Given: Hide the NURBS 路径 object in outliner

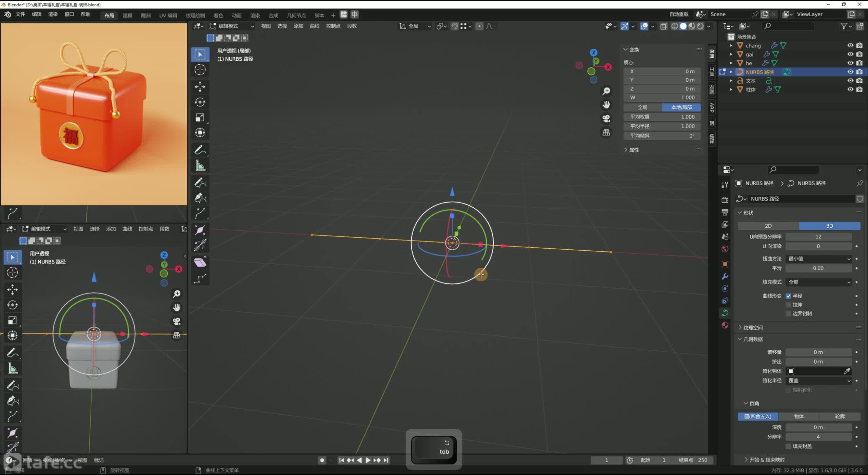Looking at the screenshot, I should pos(850,72).
